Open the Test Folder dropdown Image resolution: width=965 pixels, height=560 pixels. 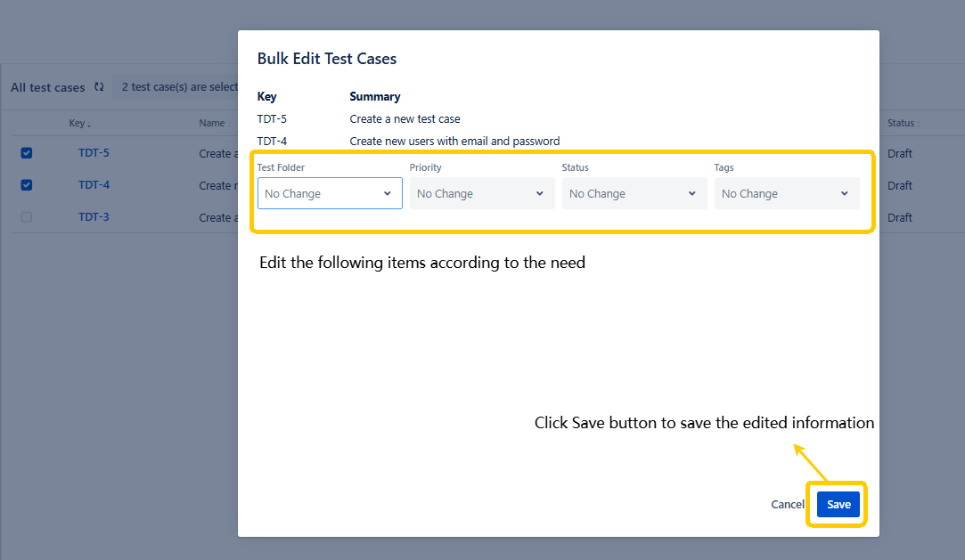330,193
